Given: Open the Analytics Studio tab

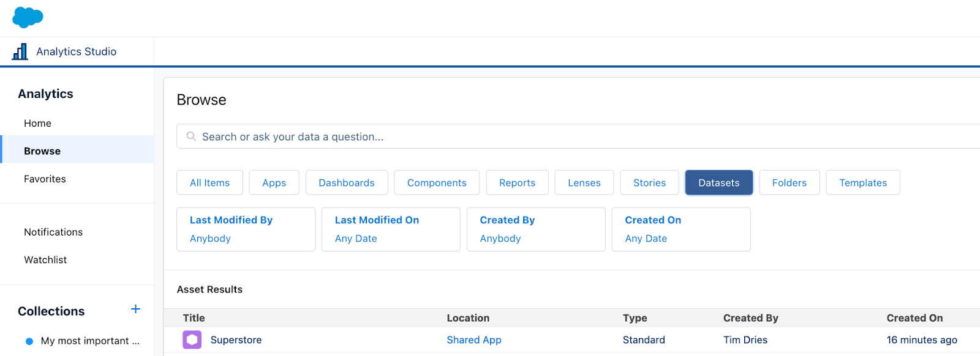Looking at the screenshot, I should [x=77, y=51].
